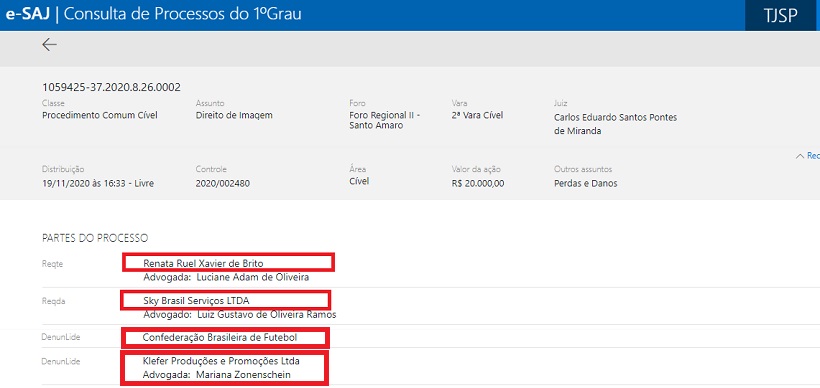Select process number 1059425-37.2020.8.26.0002
The width and height of the screenshot is (820, 388).
111,87
